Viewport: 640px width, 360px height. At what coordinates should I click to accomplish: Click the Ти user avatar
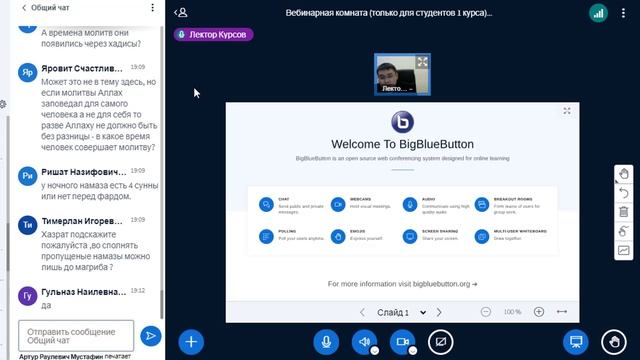tap(27, 225)
